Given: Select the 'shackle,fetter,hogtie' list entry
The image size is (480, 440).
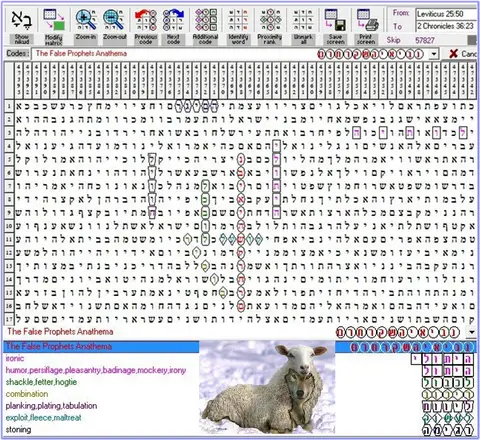Looking at the screenshot, I should (x=41, y=382).
